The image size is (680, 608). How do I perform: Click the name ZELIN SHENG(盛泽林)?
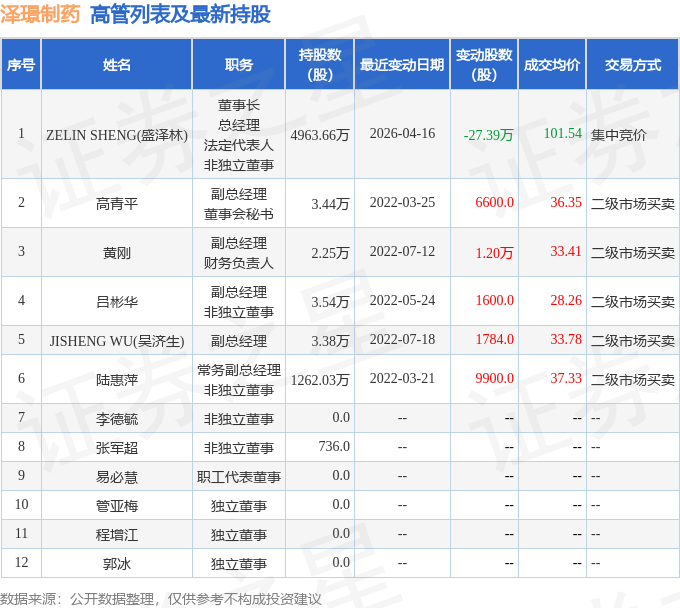click(x=117, y=135)
